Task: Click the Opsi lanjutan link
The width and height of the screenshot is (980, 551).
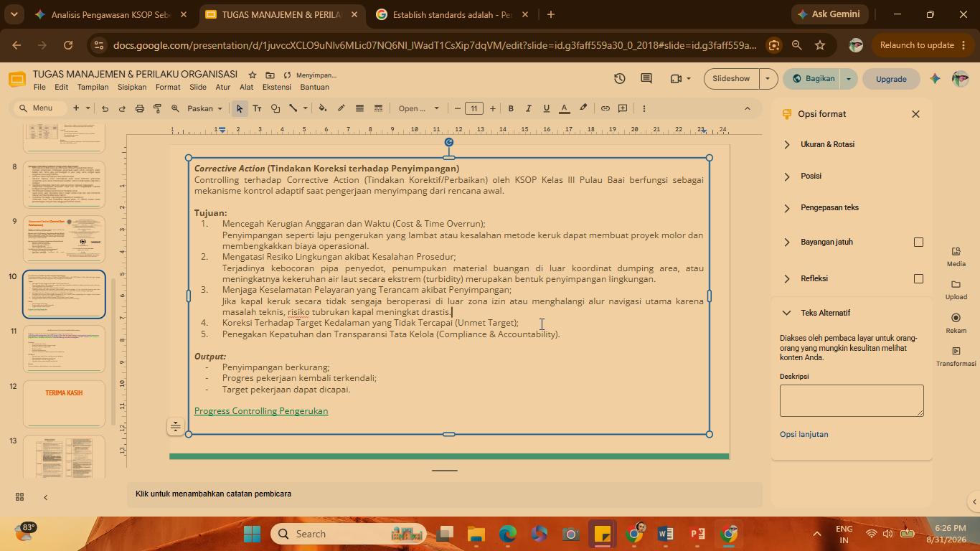Action: pyautogui.click(x=804, y=434)
